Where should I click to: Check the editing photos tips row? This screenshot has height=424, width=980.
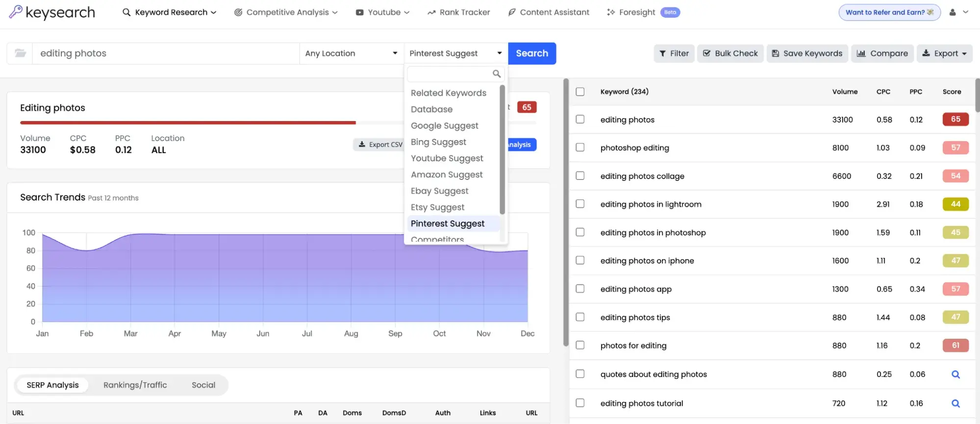(x=580, y=317)
